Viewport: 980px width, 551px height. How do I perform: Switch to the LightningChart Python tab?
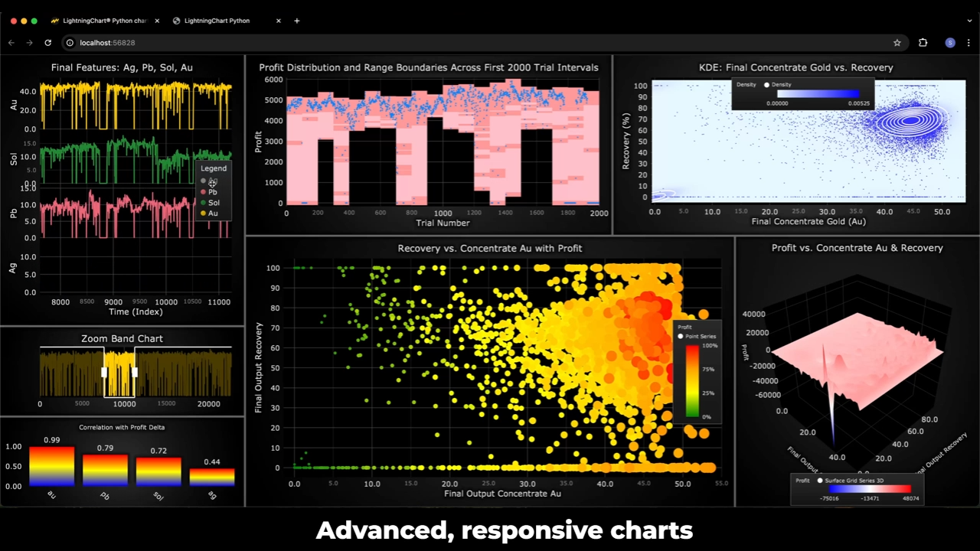tap(227, 21)
